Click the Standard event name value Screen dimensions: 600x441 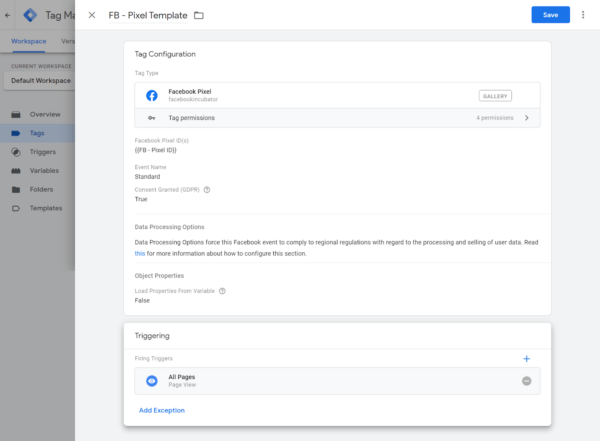tap(147, 176)
